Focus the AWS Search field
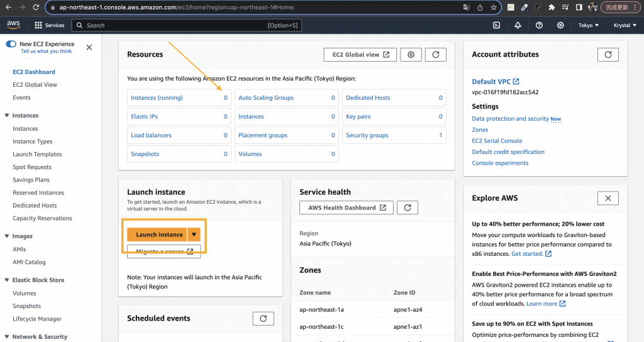 coord(187,25)
